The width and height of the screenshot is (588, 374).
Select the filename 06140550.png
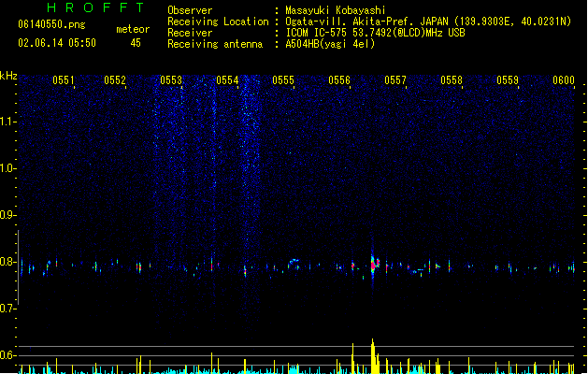[x=51, y=24]
